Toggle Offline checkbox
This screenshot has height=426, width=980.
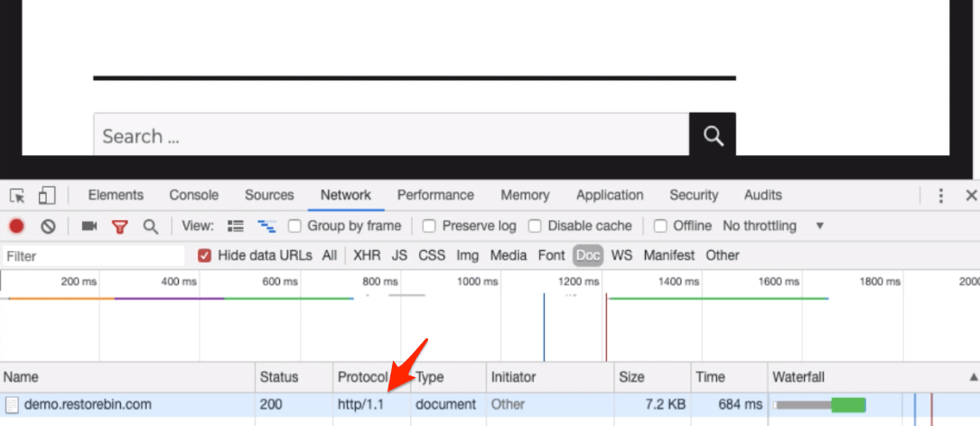point(660,227)
